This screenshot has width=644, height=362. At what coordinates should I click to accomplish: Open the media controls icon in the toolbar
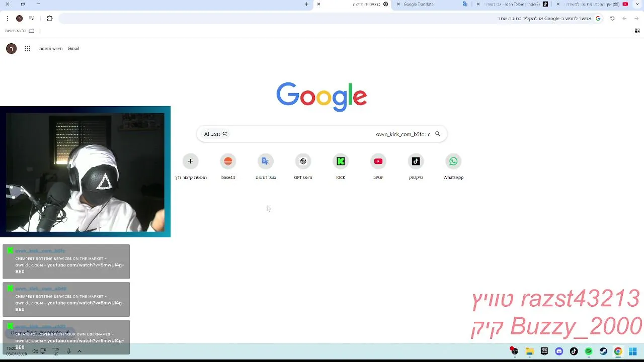click(x=32, y=19)
